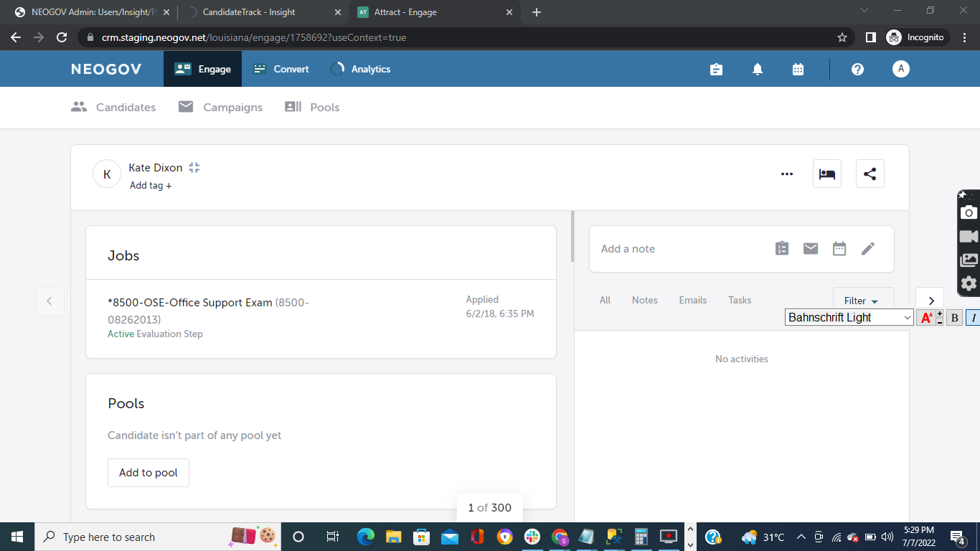Open Help via the question mark icon
Screen dimensions: 980x551
point(857,69)
